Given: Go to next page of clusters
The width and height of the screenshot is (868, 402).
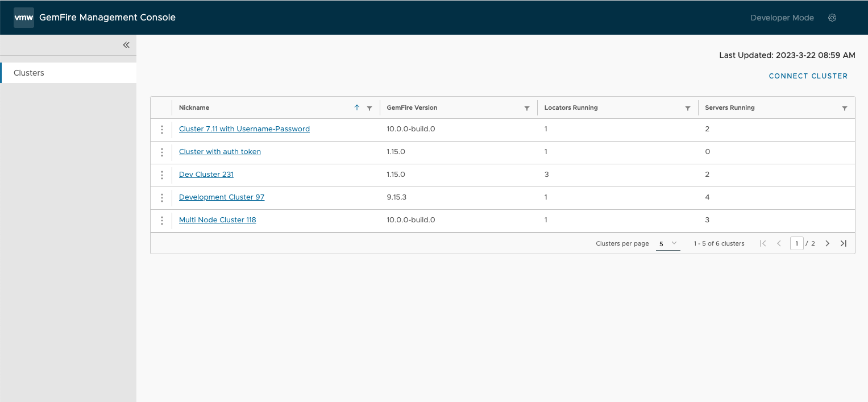Looking at the screenshot, I should click(x=828, y=243).
